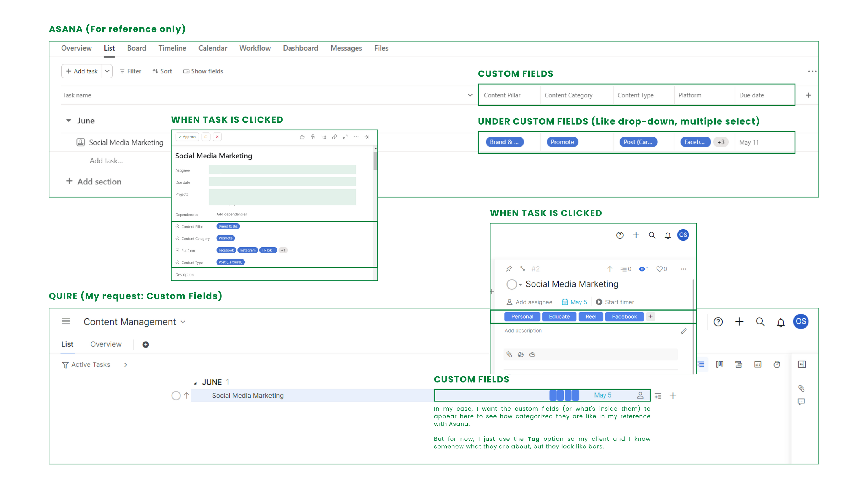Open the three-dot menu above the Asana column headers

(x=812, y=71)
